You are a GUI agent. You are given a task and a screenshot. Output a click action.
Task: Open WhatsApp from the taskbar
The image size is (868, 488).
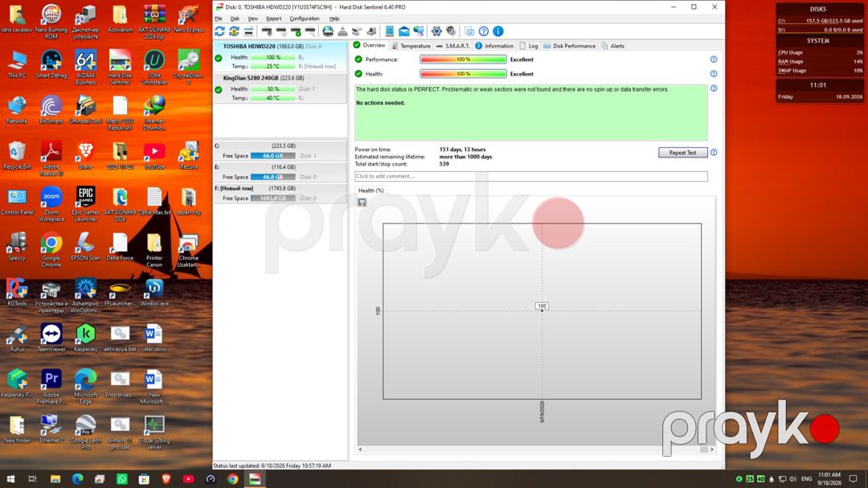[122, 478]
